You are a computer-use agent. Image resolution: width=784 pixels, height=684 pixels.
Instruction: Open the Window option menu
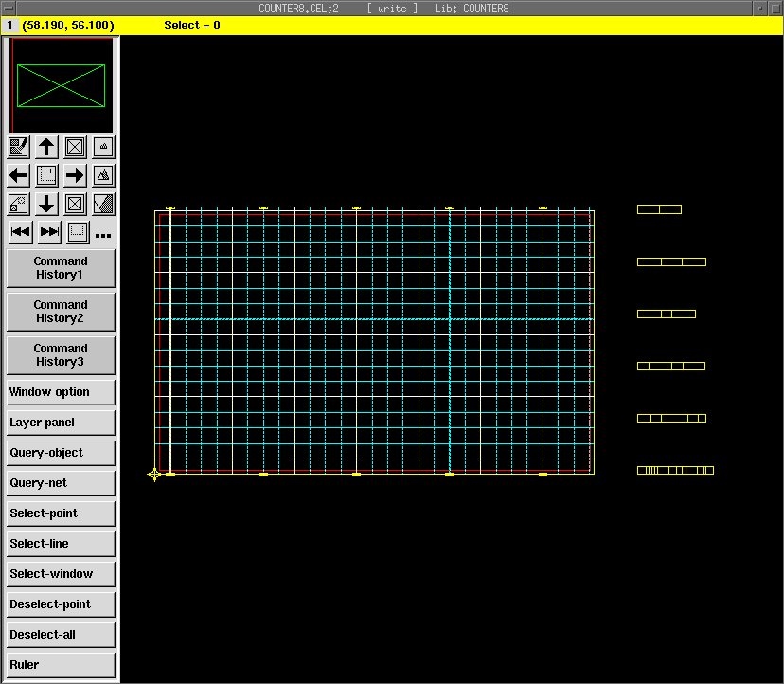[x=61, y=392]
